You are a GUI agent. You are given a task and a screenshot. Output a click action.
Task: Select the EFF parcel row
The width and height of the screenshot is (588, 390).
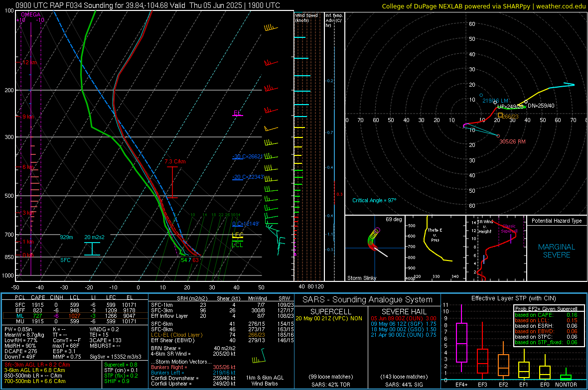pyautogui.click(x=75, y=310)
